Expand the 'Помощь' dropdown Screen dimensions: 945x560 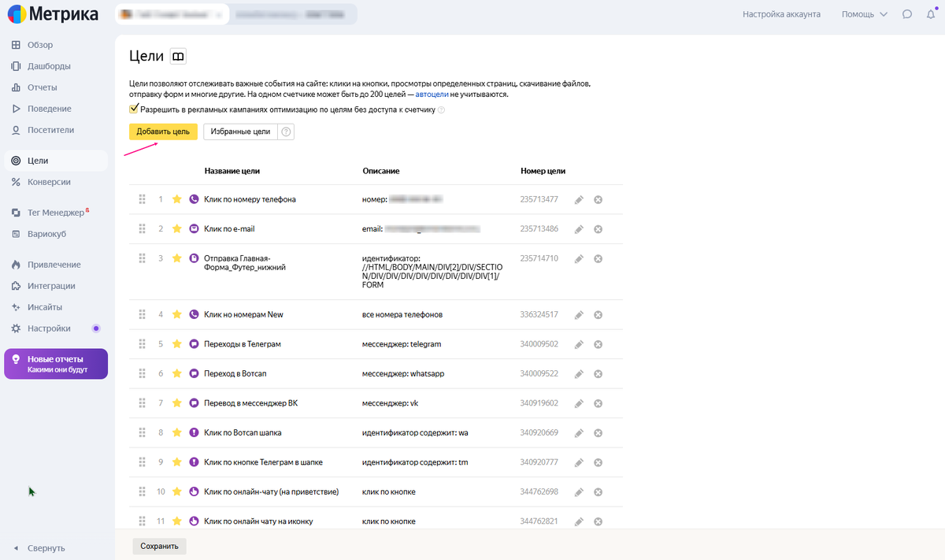[x=864, y=14]
